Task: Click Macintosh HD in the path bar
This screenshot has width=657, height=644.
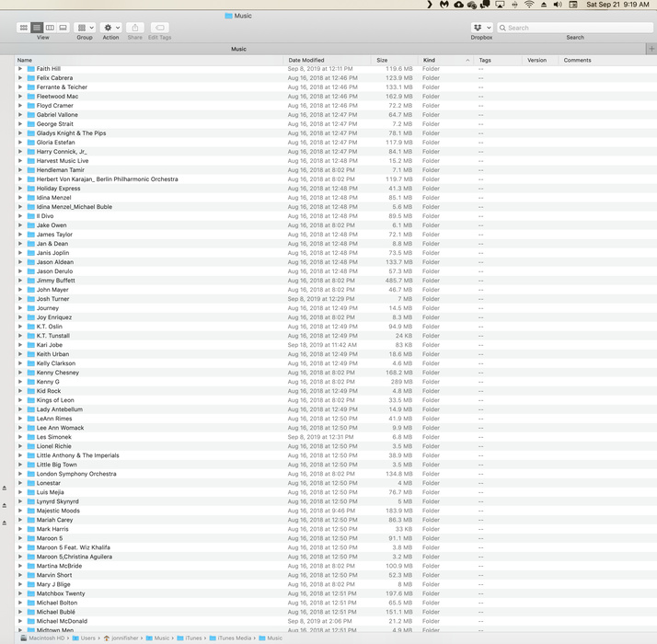Action: 42,638
